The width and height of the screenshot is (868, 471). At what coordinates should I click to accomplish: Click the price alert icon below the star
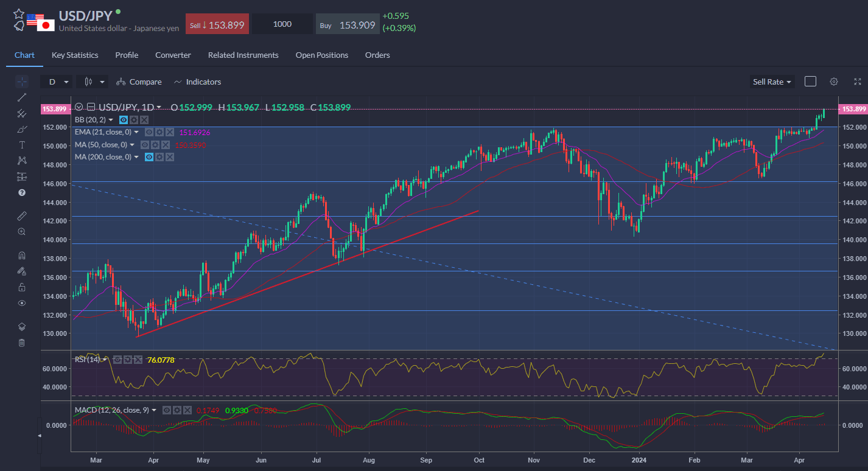click(x=19, y=26)
